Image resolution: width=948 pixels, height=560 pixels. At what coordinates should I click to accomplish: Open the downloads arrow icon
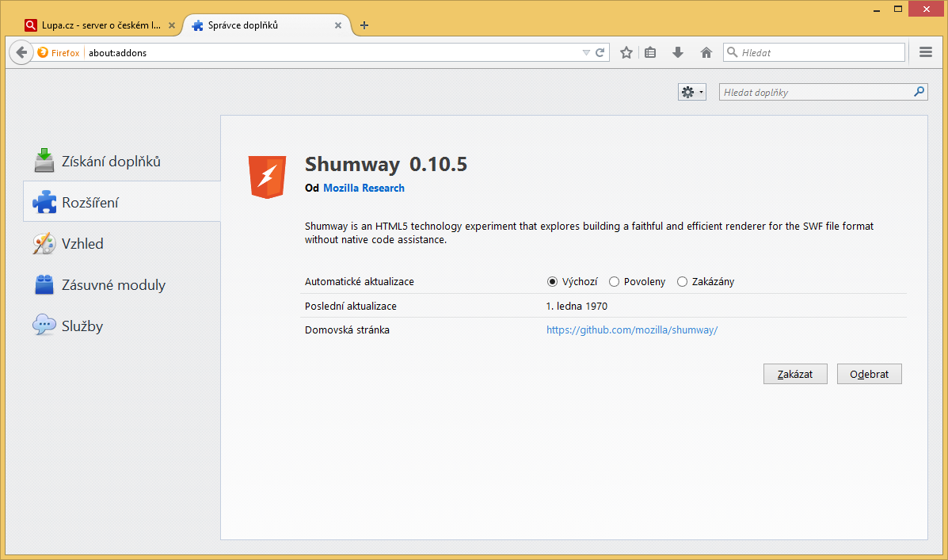pos(678,52)
